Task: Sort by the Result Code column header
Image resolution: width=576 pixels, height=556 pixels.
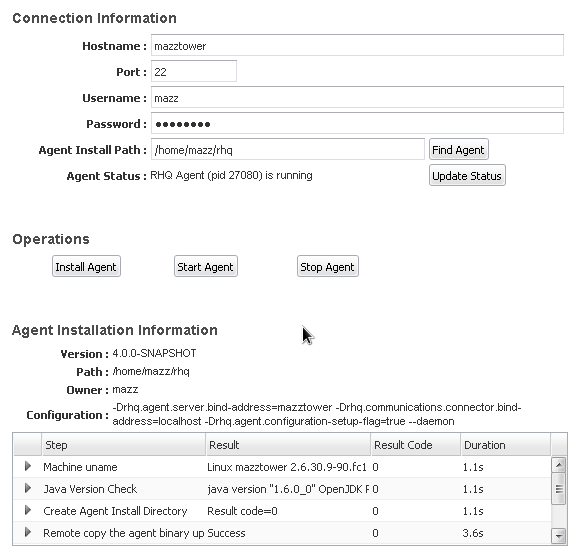Action: pos(416,445)
